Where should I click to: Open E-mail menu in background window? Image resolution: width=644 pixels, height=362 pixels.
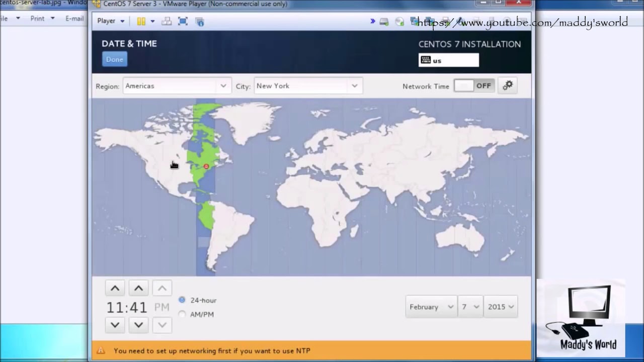point(74,19)
